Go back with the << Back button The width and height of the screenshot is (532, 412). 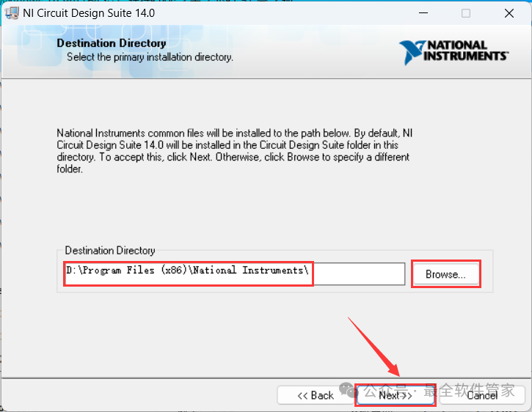[x=316, y=395]
